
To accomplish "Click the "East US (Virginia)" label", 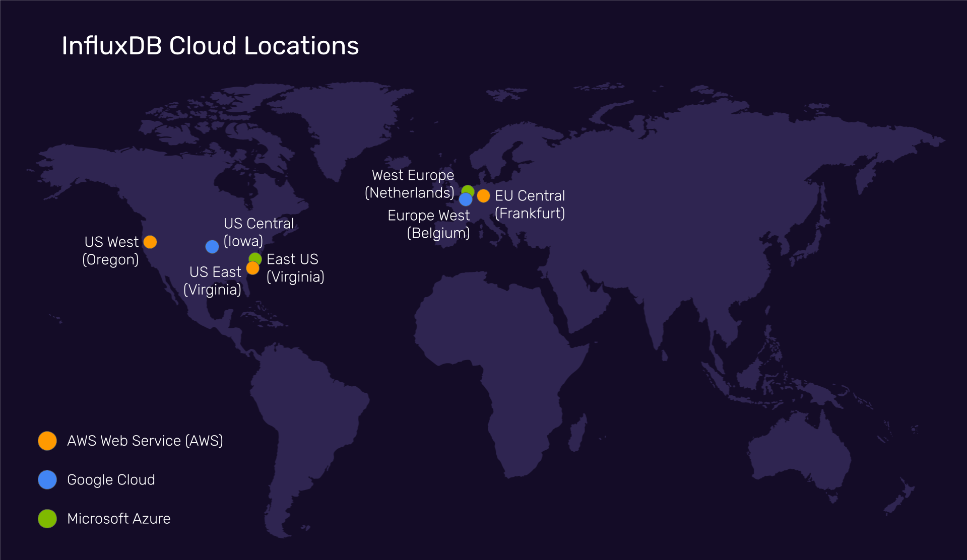I will pyautogui.click(x=295, y=268).
